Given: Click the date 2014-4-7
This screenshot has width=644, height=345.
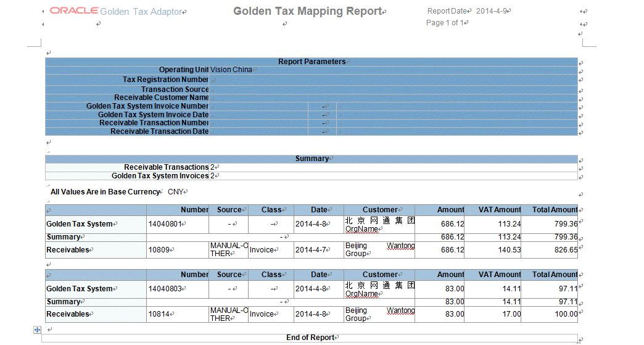Looking at the screenshot, I should point(310,250).
